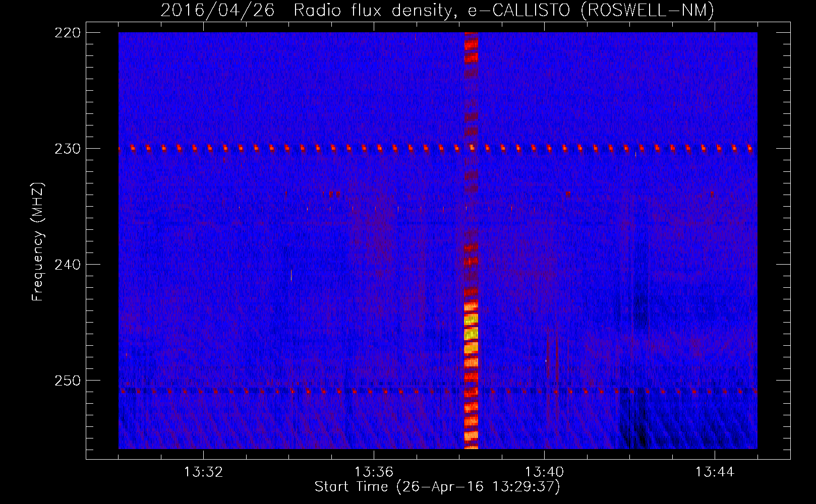Click the time tick label '13:36'

click(374, 472)
